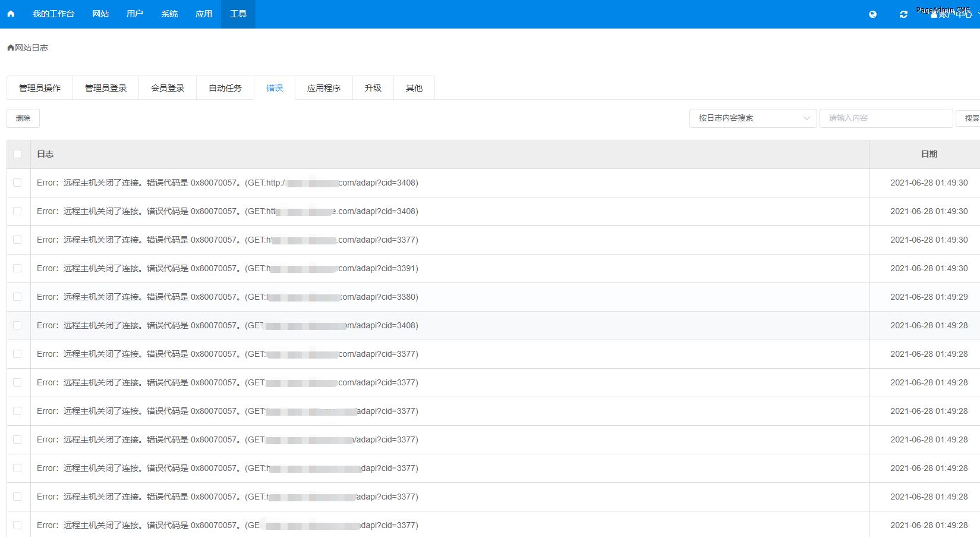
Task: Open the 账户中心 account menu
Action: coord(955,14)
